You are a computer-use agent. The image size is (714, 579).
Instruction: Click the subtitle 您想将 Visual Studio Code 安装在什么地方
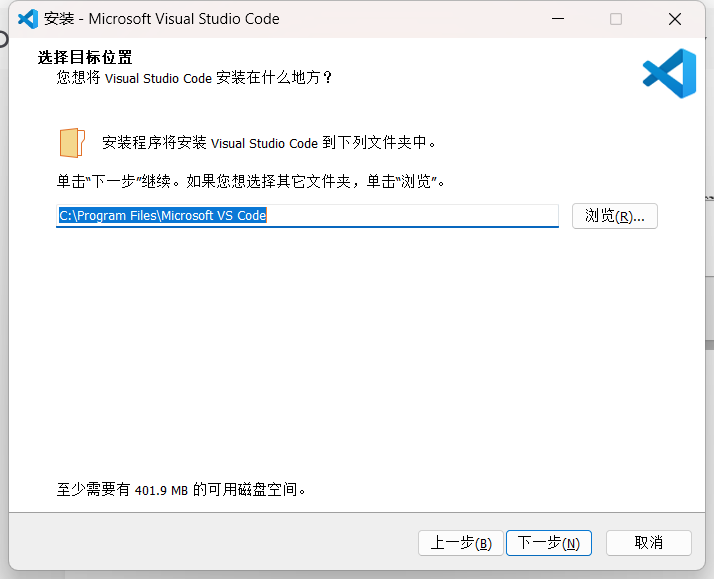[x=194, y=78]
